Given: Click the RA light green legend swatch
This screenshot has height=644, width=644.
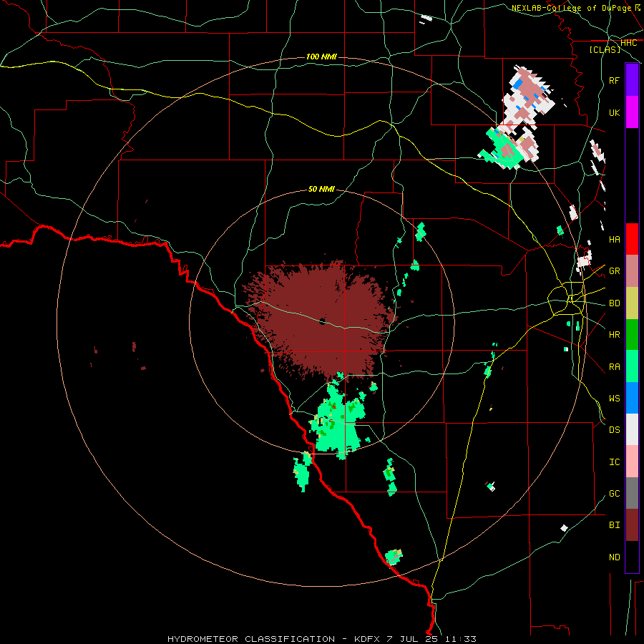Looking at the screenshot, I should [x=632, y=366].
